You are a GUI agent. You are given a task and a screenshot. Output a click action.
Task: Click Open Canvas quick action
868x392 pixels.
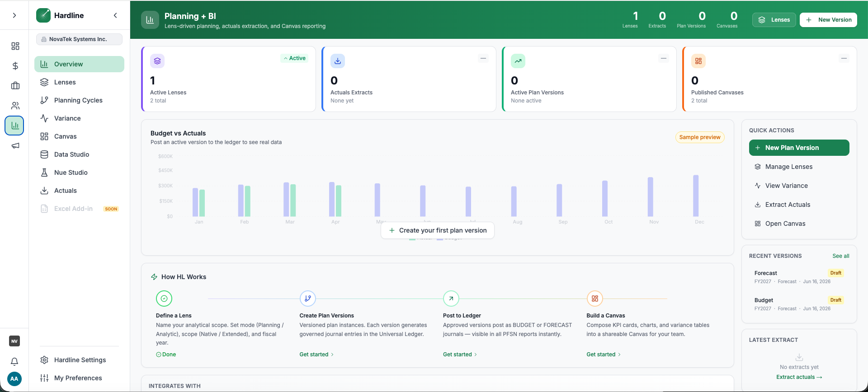(799, 224)
